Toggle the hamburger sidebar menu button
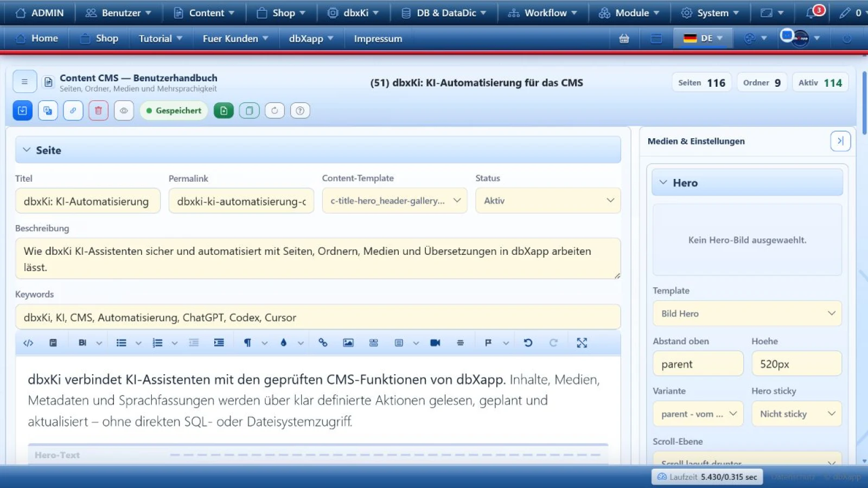868x488 pixels. point(24,82)
